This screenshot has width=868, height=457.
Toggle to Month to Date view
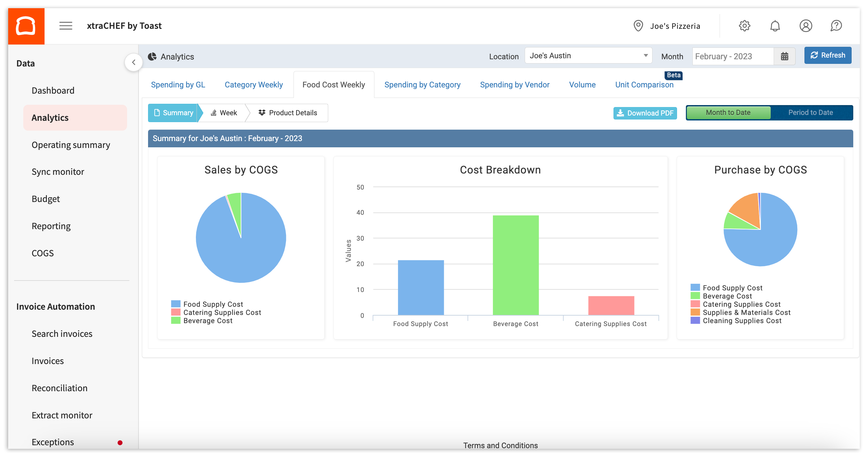click(x=728, y=112)
